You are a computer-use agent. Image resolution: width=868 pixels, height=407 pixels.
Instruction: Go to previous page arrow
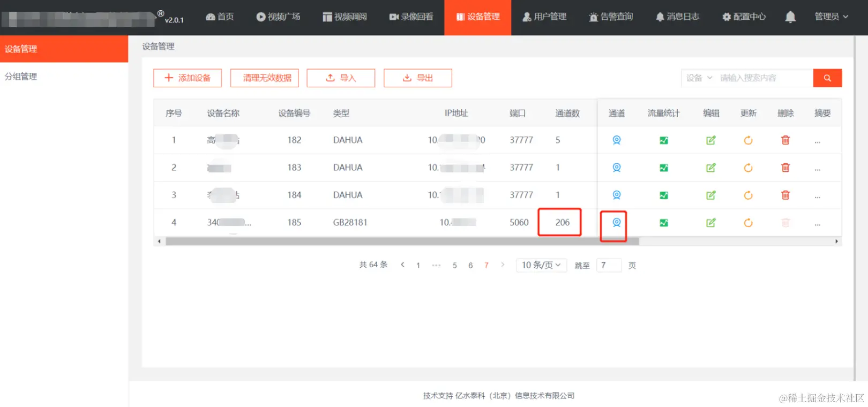pos(402,265)
